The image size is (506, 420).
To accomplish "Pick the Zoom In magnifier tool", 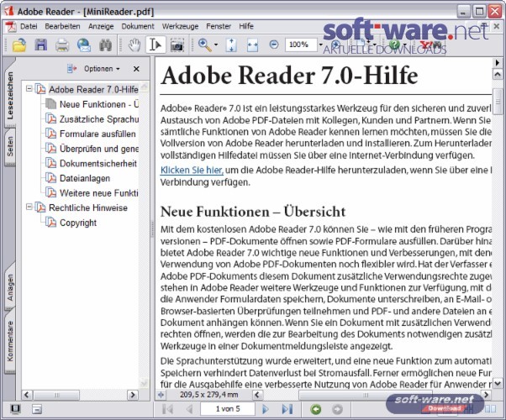I will [x=205, y=45].
